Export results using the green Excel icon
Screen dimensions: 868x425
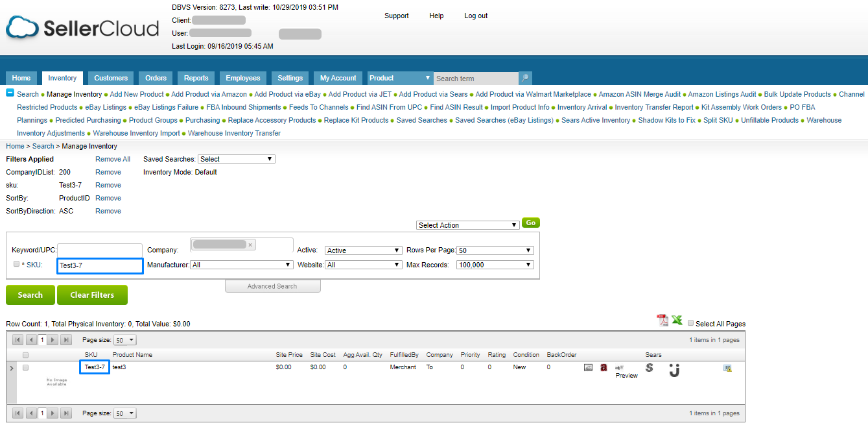677,320
